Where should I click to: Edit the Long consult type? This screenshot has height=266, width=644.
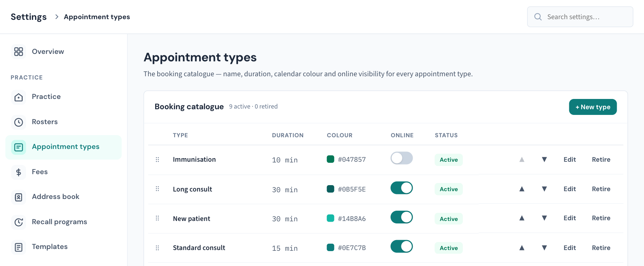click(x=570, y=189)
